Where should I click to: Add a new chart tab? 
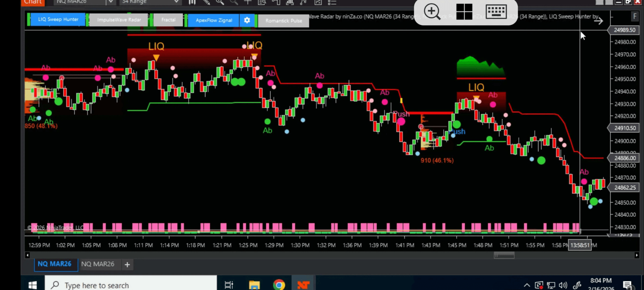[x=127, y=265]
